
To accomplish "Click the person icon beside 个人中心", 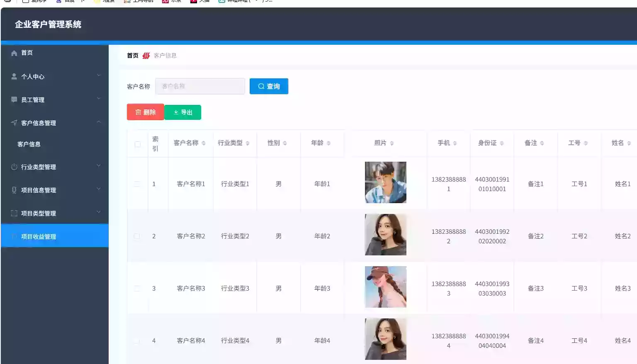I will tap(14, 76).
